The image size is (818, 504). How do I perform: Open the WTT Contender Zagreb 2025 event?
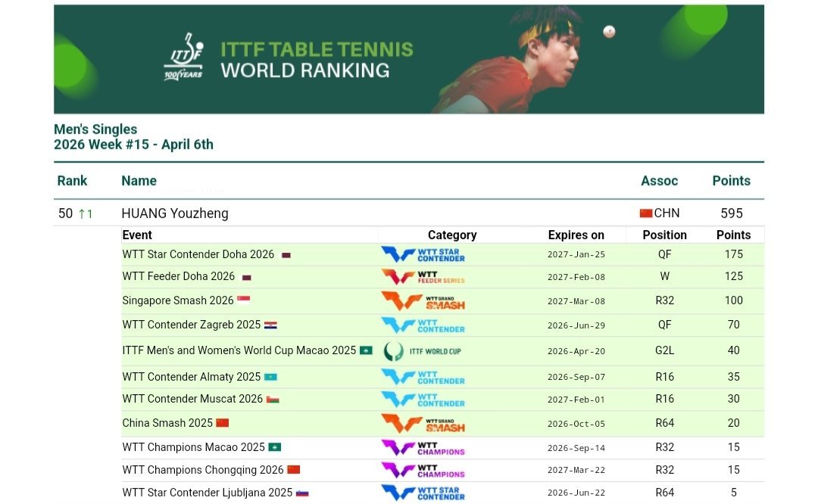pos(192,325)
